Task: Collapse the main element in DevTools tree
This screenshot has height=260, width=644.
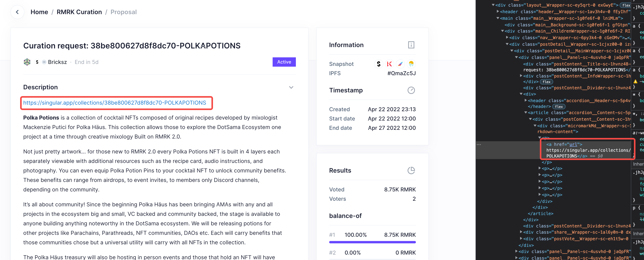Action: (498, 18)
